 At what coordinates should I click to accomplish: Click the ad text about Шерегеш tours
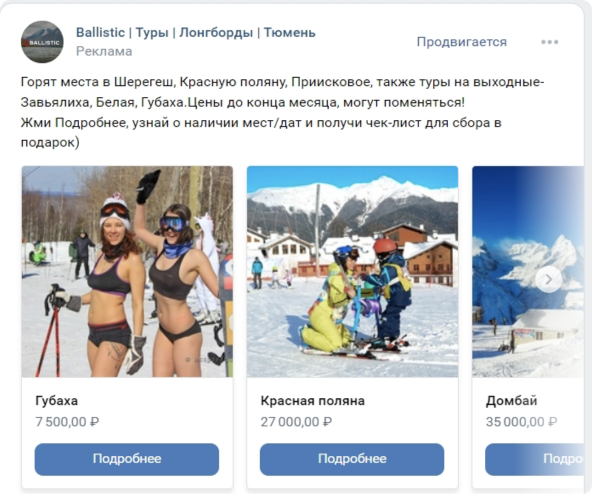coord(282,82)
